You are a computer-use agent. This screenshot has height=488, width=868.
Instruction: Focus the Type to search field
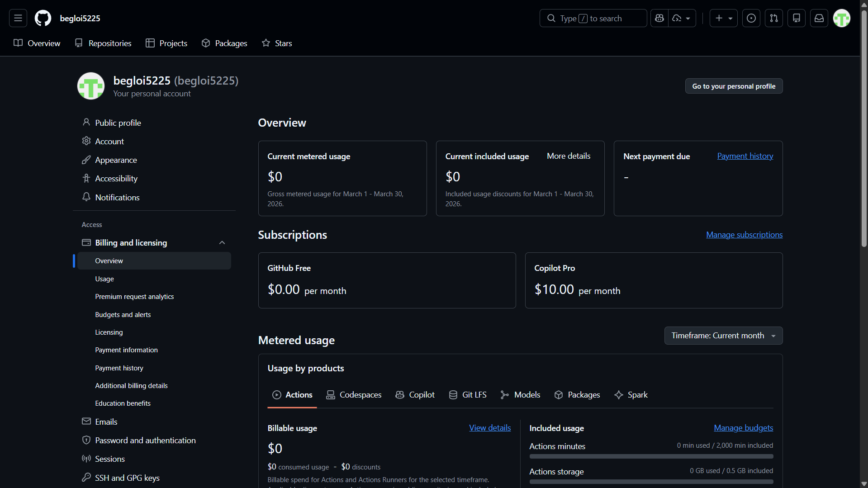tap(593, 18)
